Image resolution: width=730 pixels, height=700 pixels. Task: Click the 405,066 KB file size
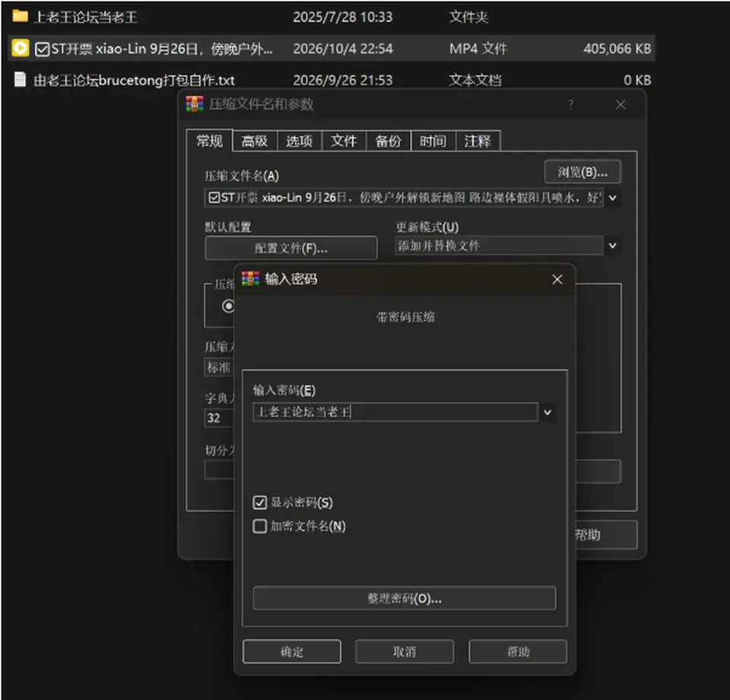pyautogui.click(x=617, y=49)
